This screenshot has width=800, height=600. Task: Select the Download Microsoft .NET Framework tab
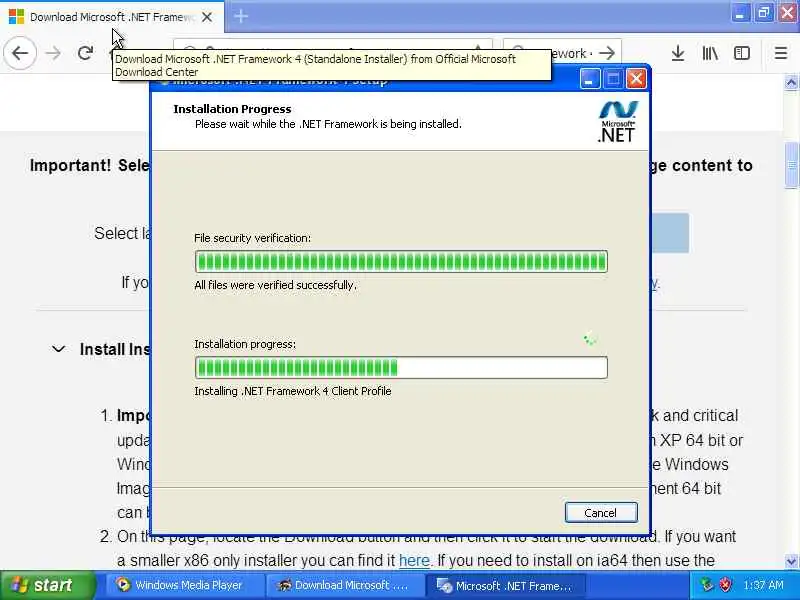click(x=112, y=17)
